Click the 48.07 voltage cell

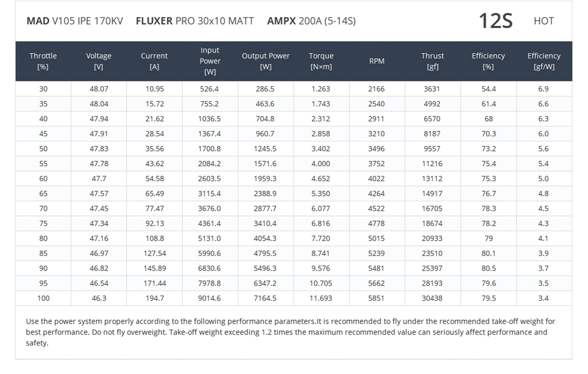(x=99, y=89)
